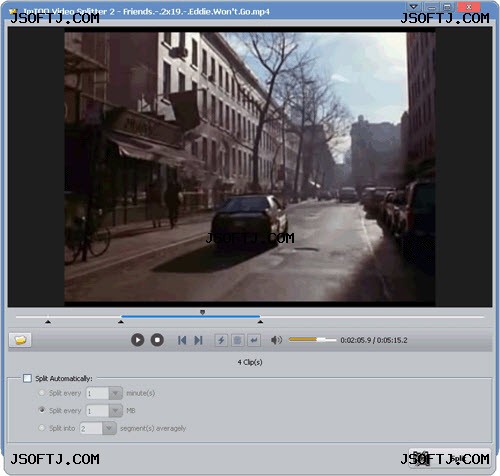Open the MB value dropdown

point(116,411)
